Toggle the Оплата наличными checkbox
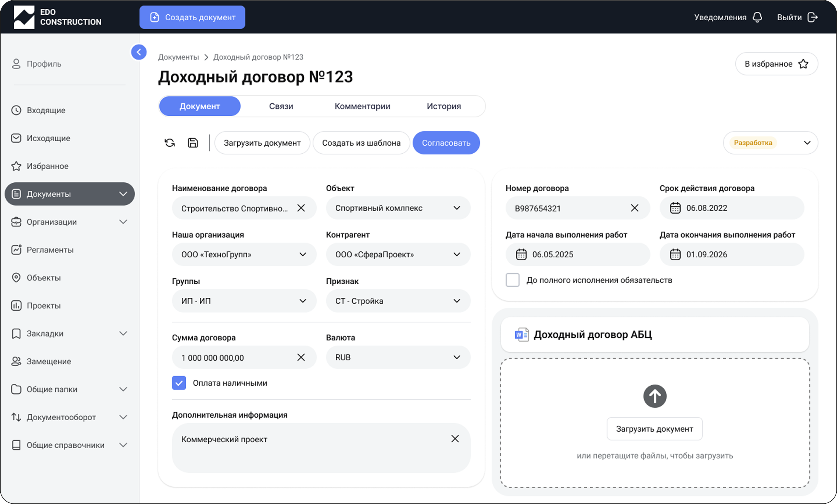The width and height of the screenshot is (837, 504). 178,383
